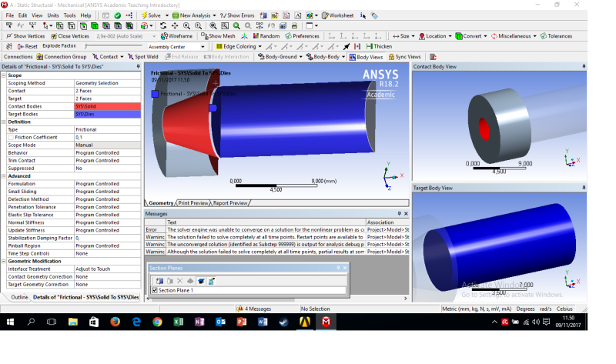Viewport: 616px width, 364px height.
Task: Click the Reset explode view icon
Action: (x=21, y=46)
